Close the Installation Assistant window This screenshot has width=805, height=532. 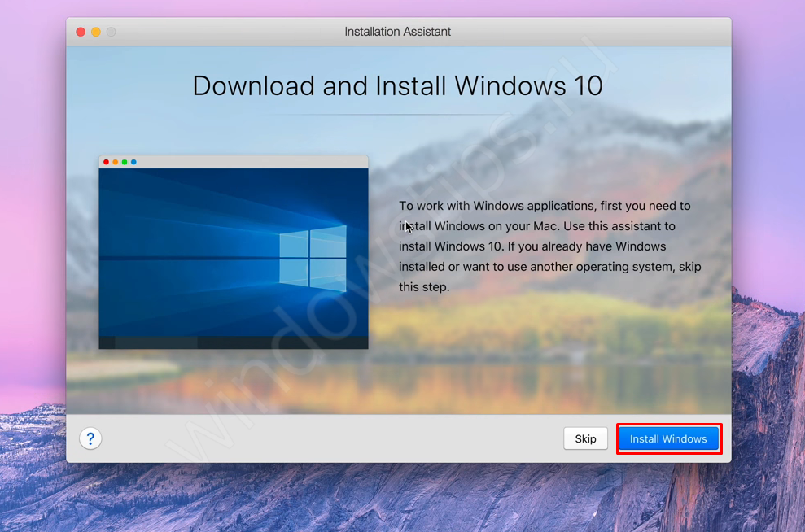tap(81, 32)
